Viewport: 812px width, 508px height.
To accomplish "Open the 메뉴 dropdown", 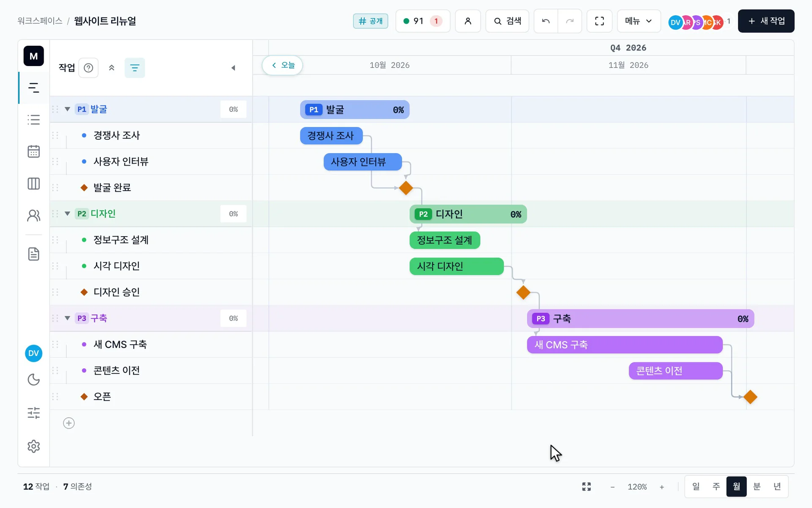I will click(x=639, y=21).
